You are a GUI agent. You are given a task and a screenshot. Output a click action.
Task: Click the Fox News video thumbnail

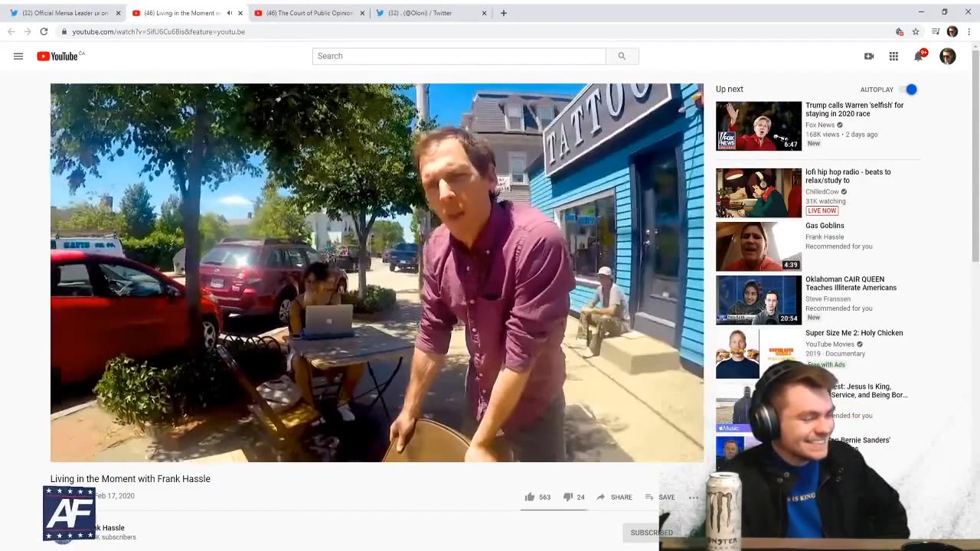tap(759, 126)
